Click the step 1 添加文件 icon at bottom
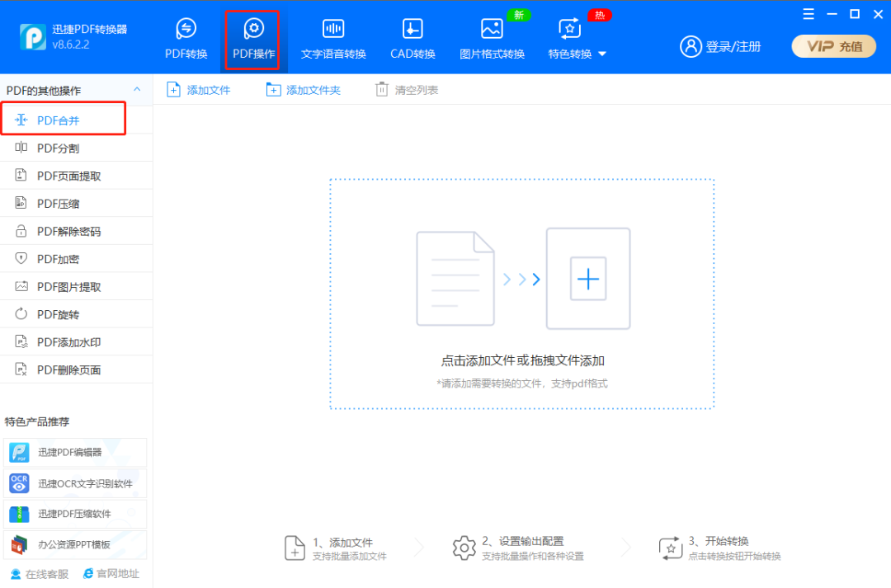The height and width of the screenshot is (588, 891). (295, 548)
